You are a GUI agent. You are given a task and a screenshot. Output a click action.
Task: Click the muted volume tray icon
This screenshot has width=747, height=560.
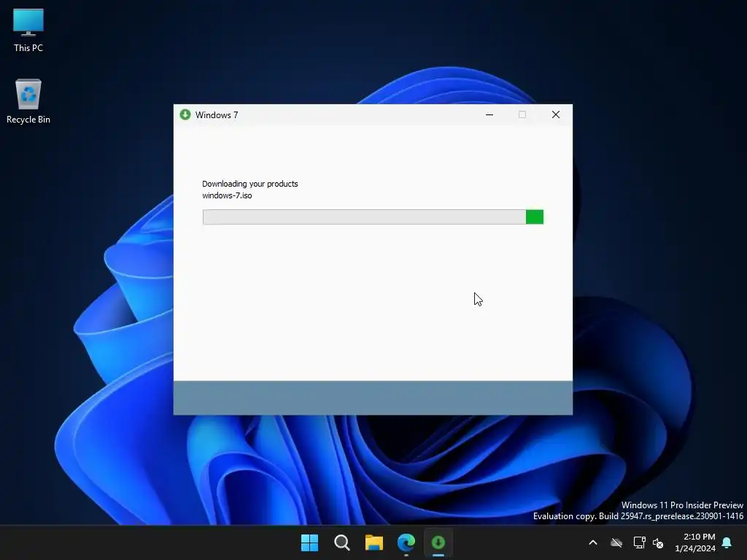(658, 542)
